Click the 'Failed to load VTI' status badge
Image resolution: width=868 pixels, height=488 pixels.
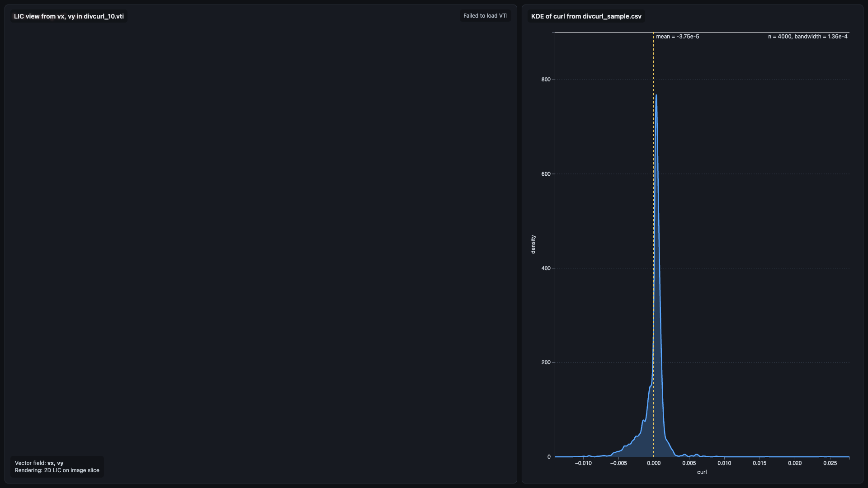[485, 16]
